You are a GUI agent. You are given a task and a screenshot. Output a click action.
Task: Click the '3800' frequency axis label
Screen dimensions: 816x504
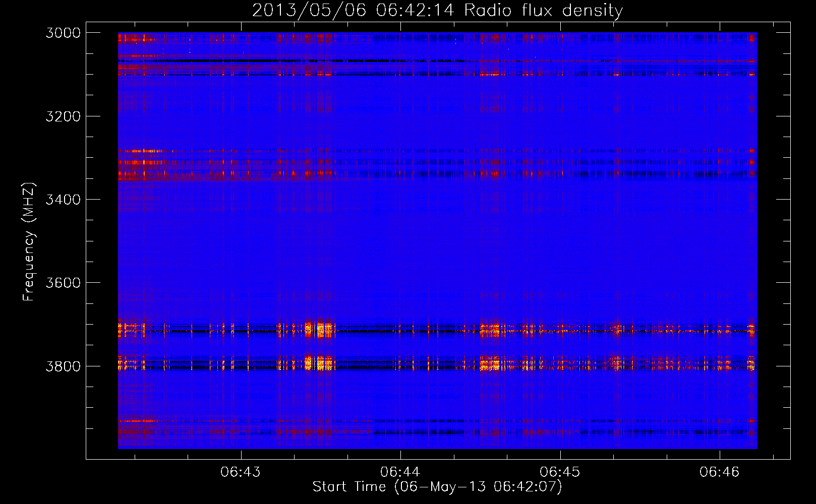(63, 366)
